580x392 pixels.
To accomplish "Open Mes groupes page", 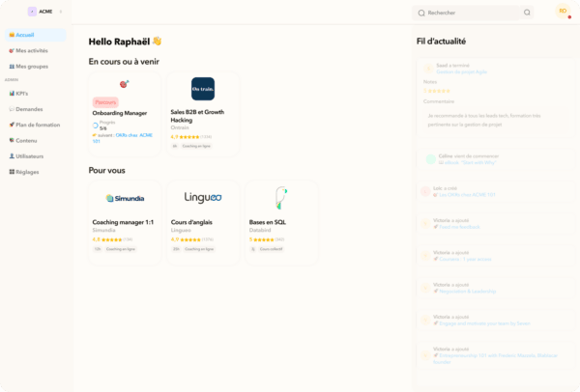I will [x=31, y=67].
